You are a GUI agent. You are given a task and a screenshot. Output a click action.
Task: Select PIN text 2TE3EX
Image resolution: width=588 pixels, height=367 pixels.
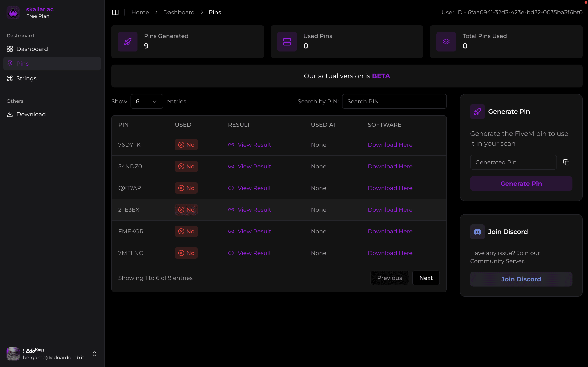129,210
